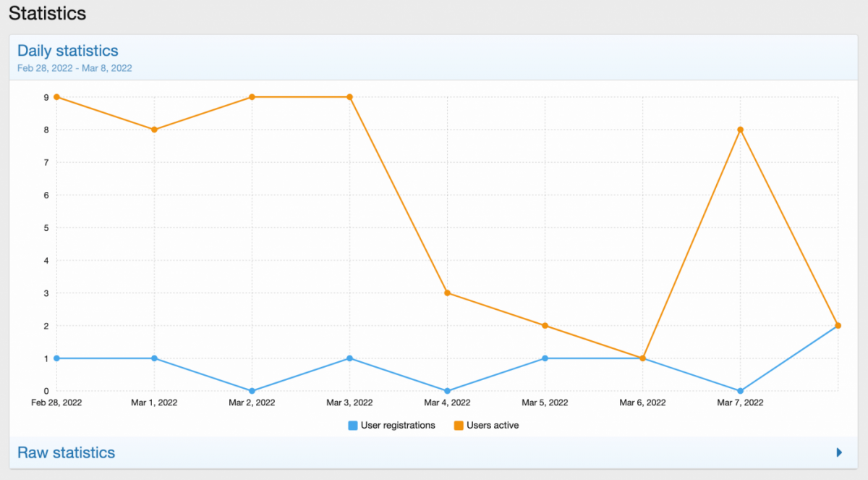Click the Users active point on Mar 5, 2022

545,326
